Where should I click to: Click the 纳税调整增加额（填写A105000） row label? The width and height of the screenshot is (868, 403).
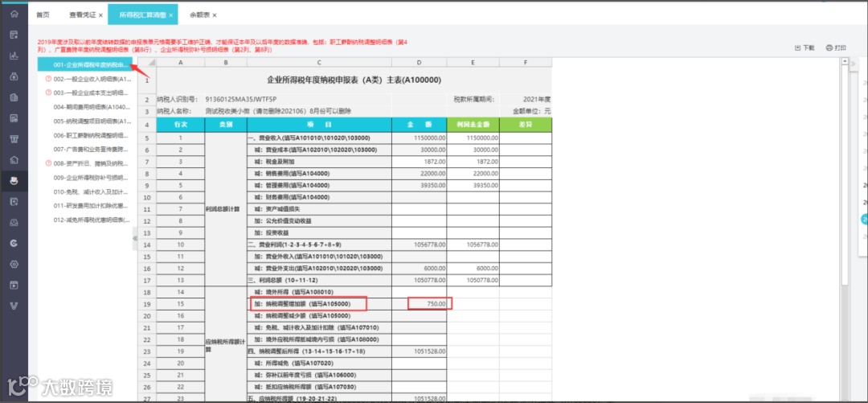(x=319, y=304)
